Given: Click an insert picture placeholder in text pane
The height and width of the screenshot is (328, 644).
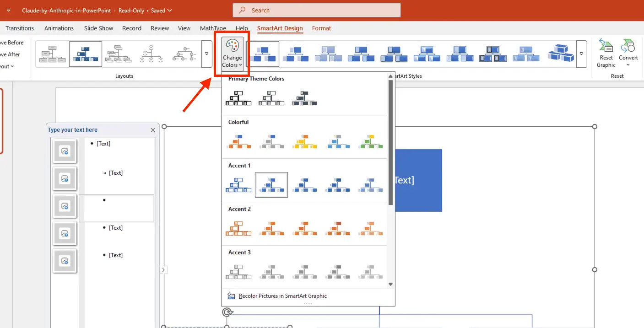Looking at the screenshot, I should pos(65,151).
